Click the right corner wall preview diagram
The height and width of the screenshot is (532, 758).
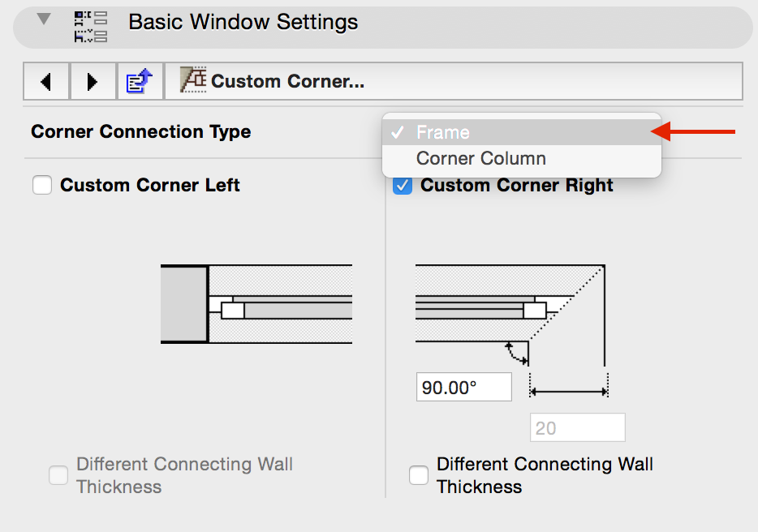pos(511,312)
